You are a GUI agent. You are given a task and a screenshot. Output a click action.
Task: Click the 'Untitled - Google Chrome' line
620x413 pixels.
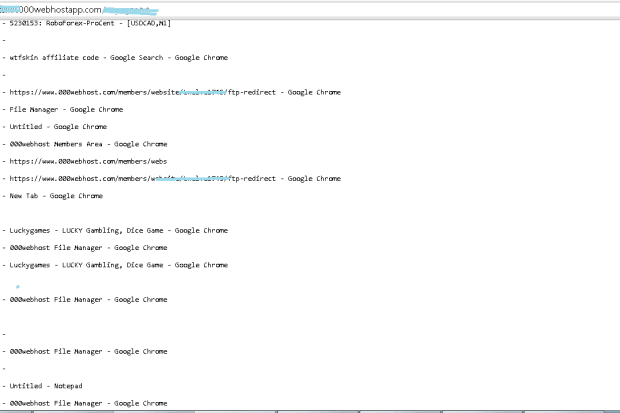point(58,127)
